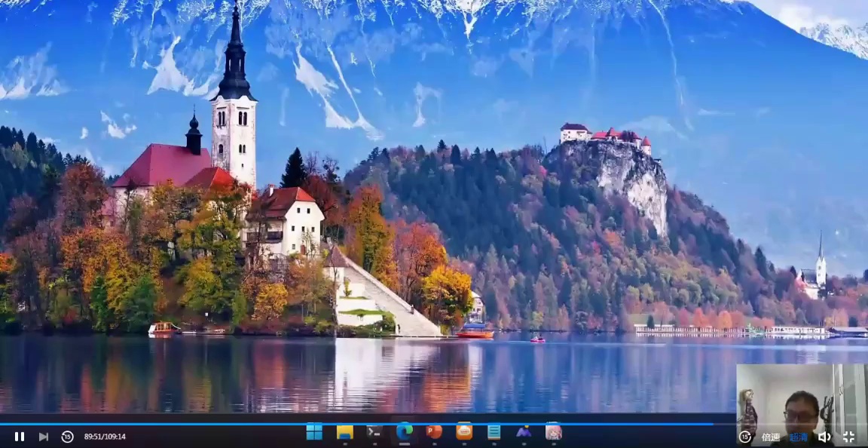
Task: Skip to the next video
Action: (44, 437)
